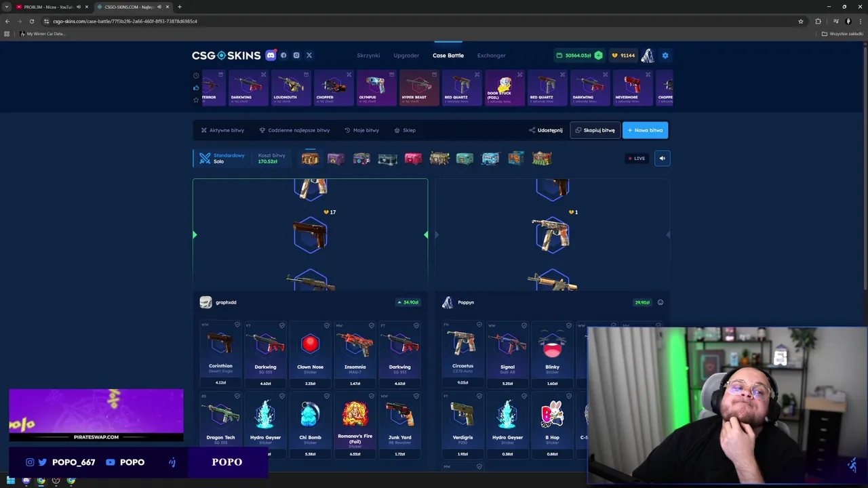This screenshot has width=868, height=488.
Task: Select the purple case in battle row
Action: pyautogui.click(x=336, y=159)
